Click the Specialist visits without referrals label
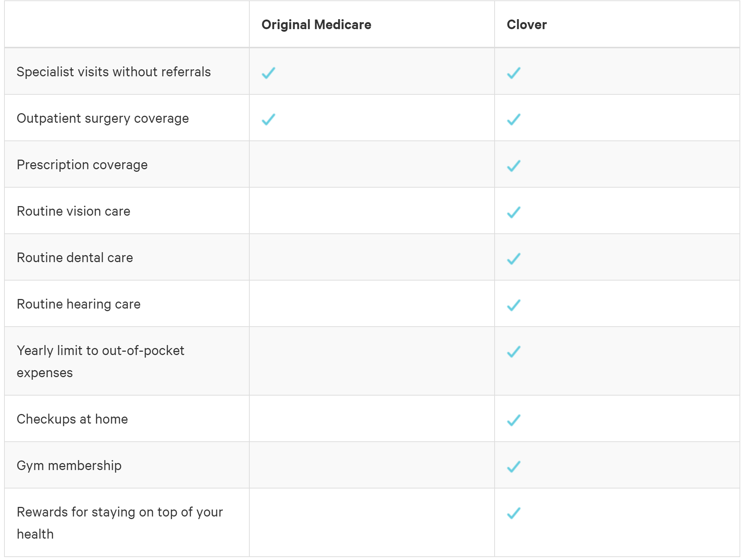Image resolution: width=748 pixels, height=560 pixels. [114, 72]
